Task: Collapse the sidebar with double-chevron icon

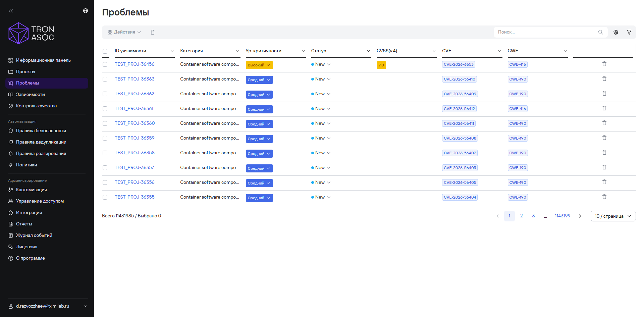Action: click(11, 11)
